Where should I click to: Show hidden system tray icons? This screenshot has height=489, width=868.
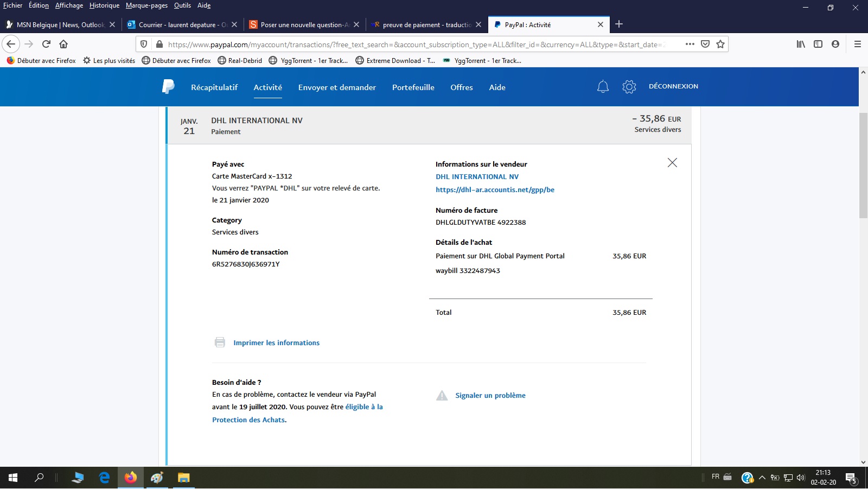tap(762, 478)
